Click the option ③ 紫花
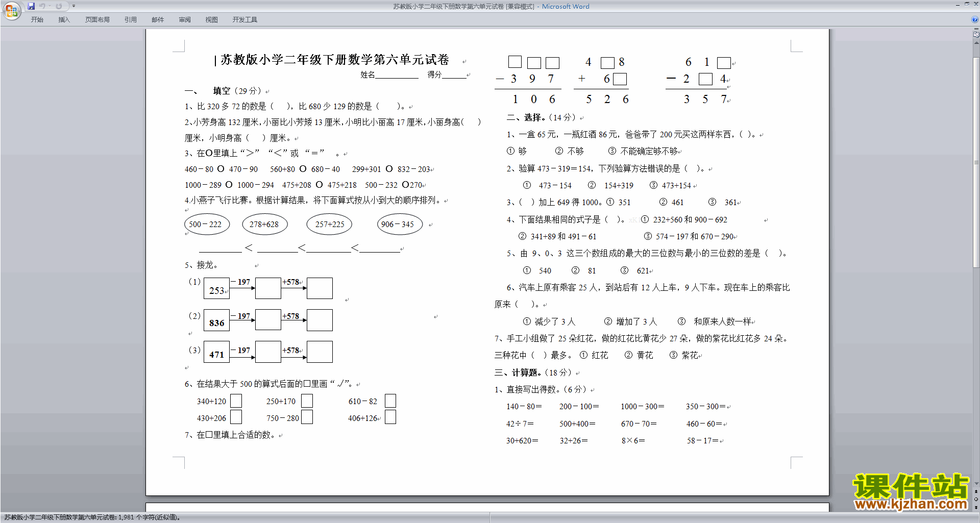 coord(684,355)
